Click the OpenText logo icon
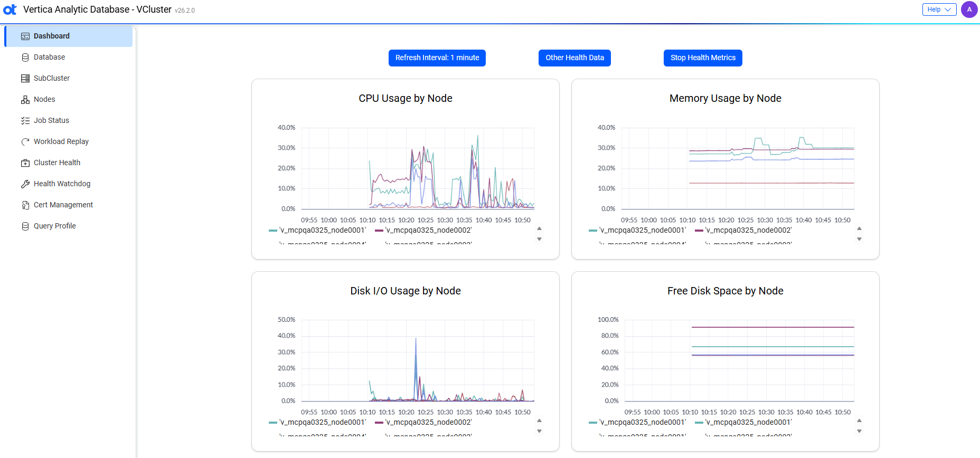The height and width of the screenshot is (458, 980). tap(10, 9)
